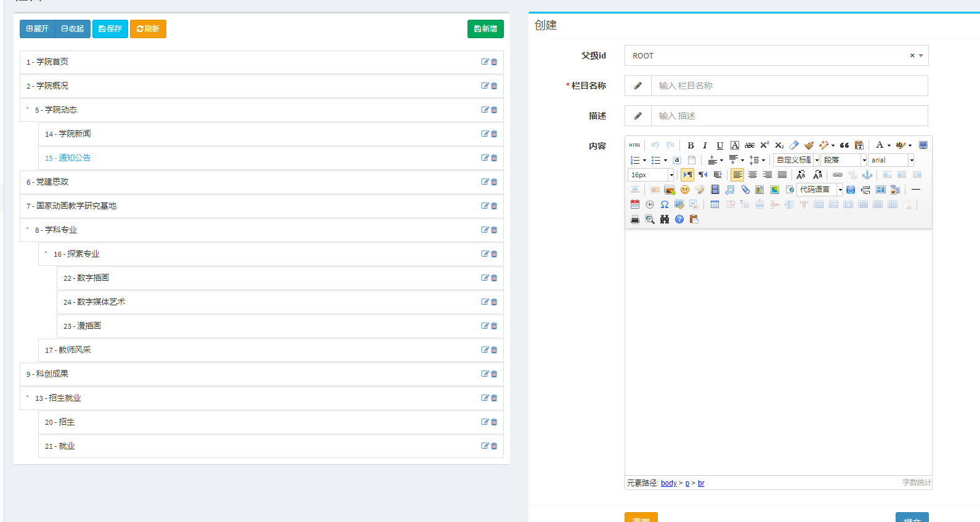Click paste as plain text icon
The height and width of the screenshot is (522, 980).
tap(859, 145)
